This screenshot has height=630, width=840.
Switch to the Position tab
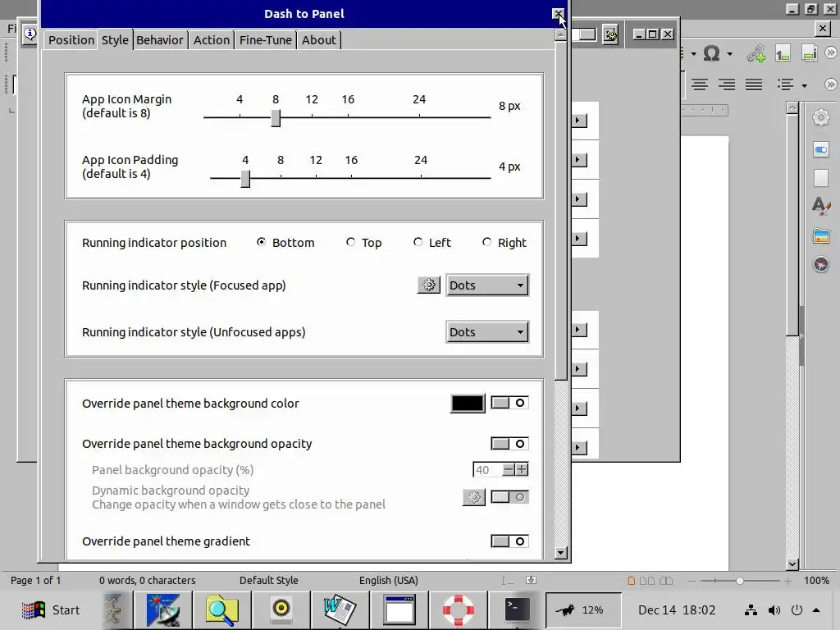tap(71, 40)
